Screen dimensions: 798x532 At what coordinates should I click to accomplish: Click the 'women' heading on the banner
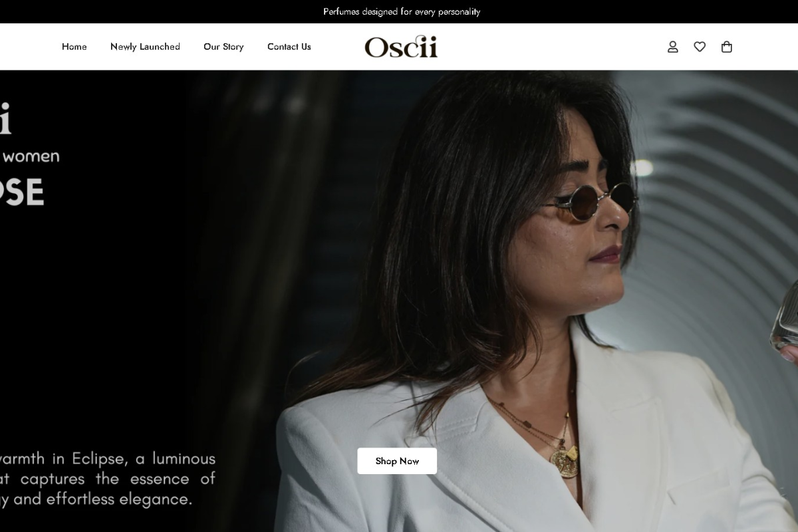(x=30, y=156)
